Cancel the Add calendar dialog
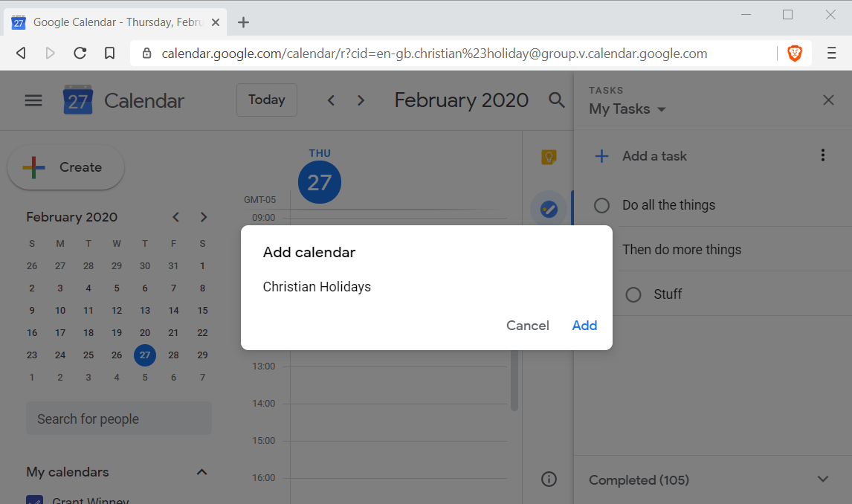The width and height of the screenshot is (852, 504). [x=527, y=326]
